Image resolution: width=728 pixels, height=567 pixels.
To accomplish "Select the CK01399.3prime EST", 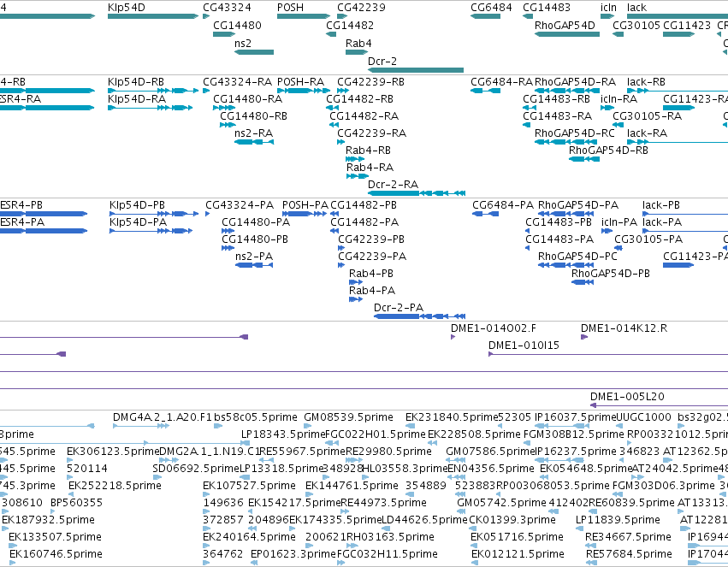I will pos(473,528).
